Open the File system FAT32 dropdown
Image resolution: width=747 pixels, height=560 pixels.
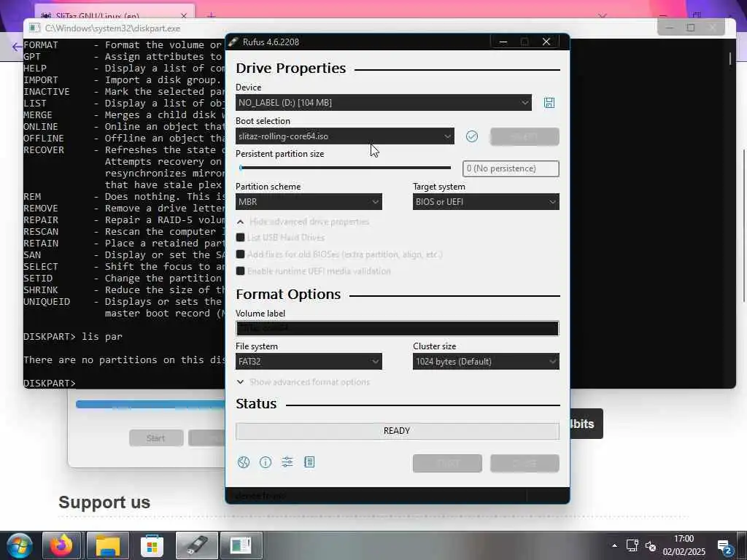309,362
